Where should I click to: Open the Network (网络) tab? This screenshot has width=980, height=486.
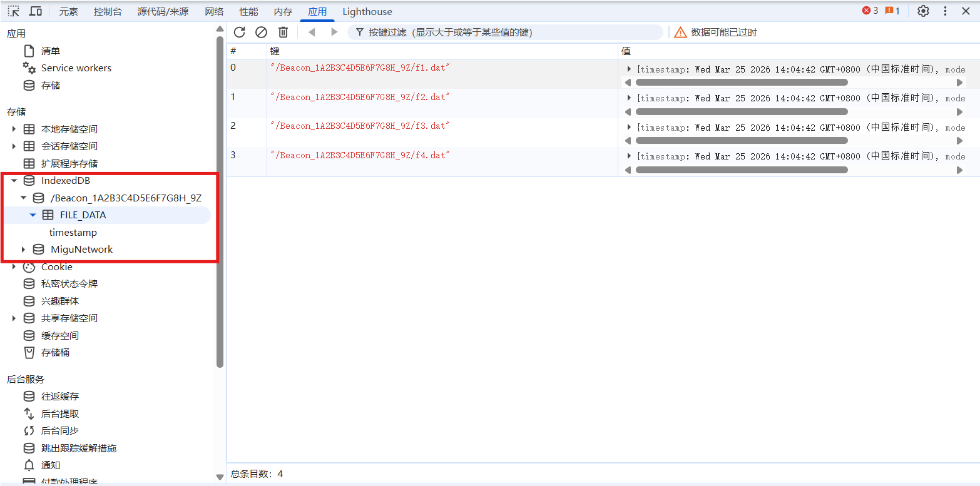[x=214, y=11]
